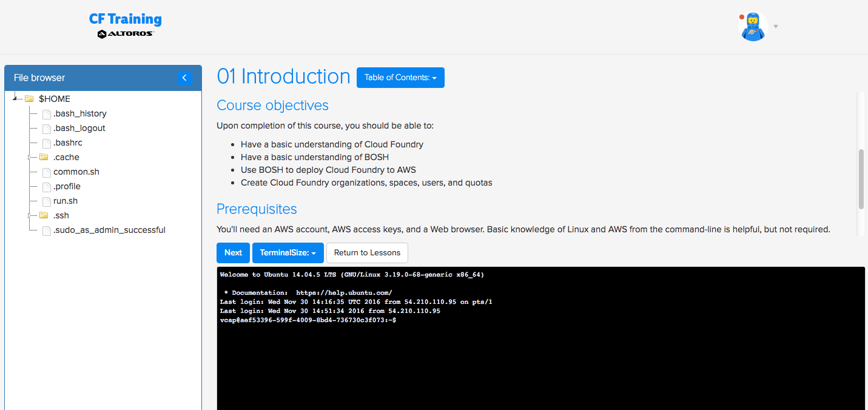
Task: Open the .bash_history file
Action: pyautogui.click(x=80, y=113)
